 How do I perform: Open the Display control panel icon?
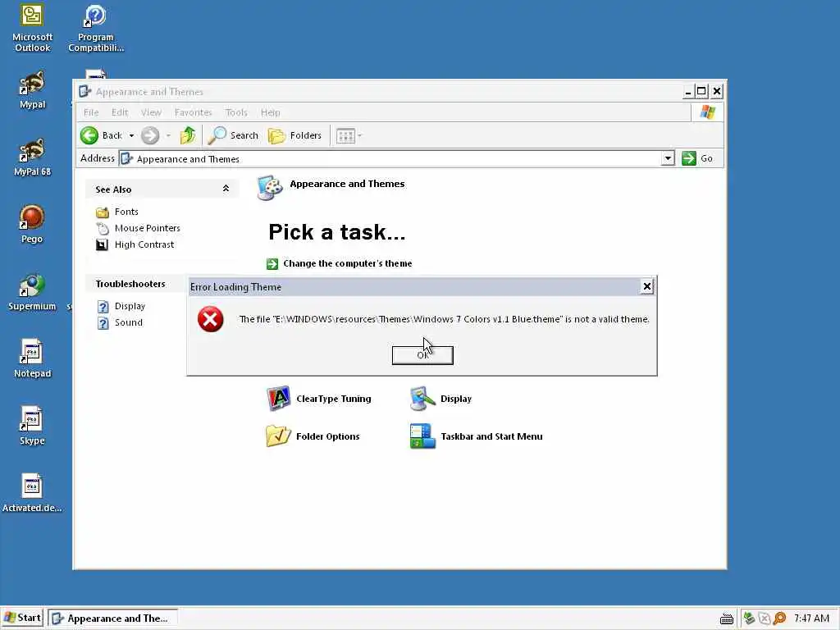tap(422, 399)
